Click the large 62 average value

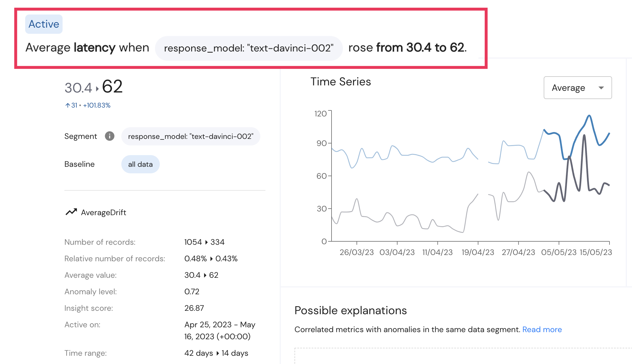112,87
